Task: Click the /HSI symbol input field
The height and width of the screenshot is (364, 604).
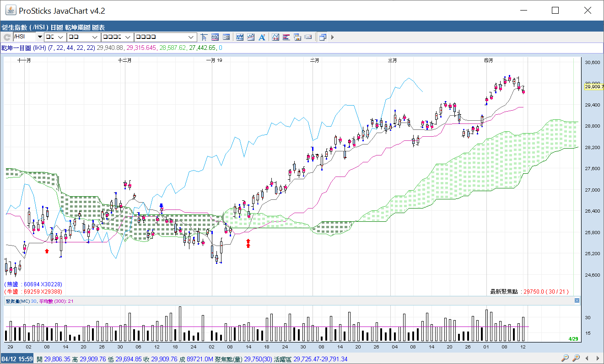Action: pos(25,37)
